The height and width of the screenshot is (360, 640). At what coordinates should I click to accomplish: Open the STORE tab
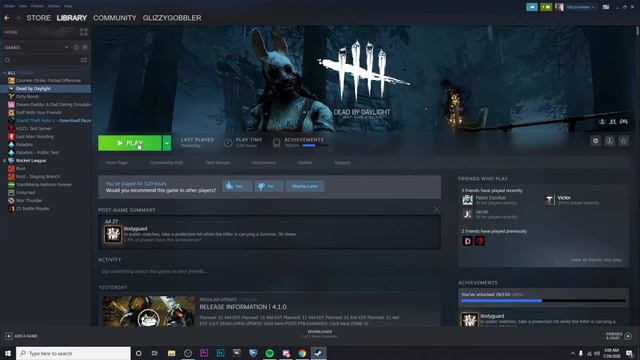tap(38, 18)
